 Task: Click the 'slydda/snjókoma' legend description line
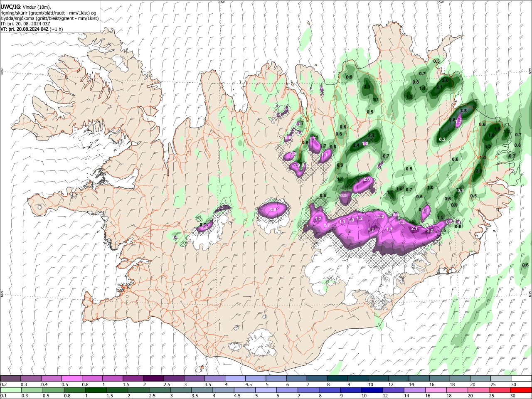[49, 18]
